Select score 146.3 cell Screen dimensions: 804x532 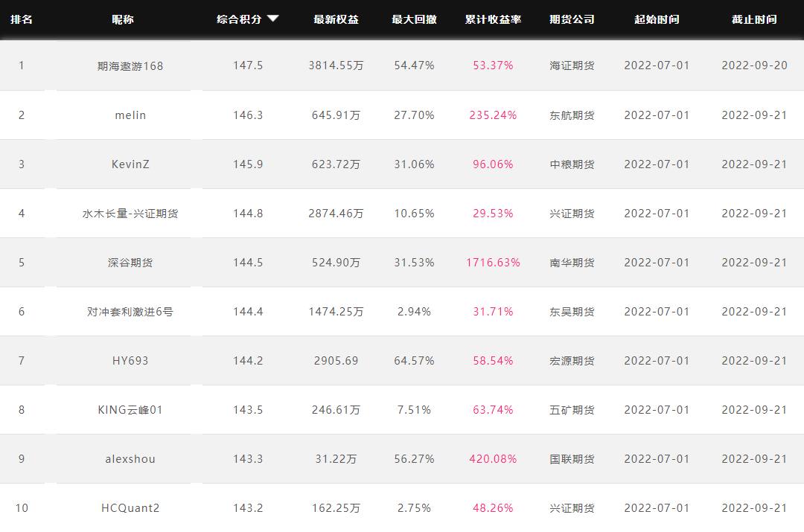point(248,115)
